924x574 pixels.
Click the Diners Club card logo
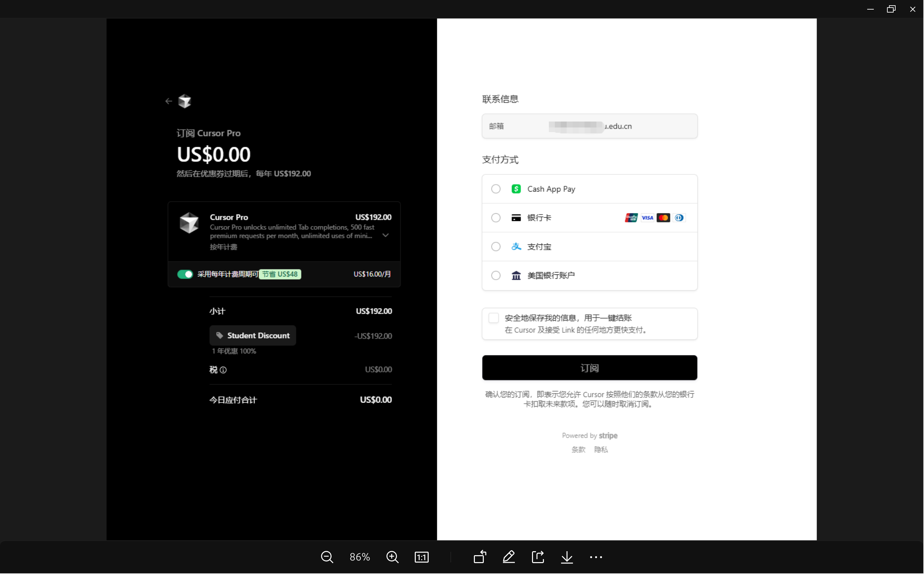[679, 218]
